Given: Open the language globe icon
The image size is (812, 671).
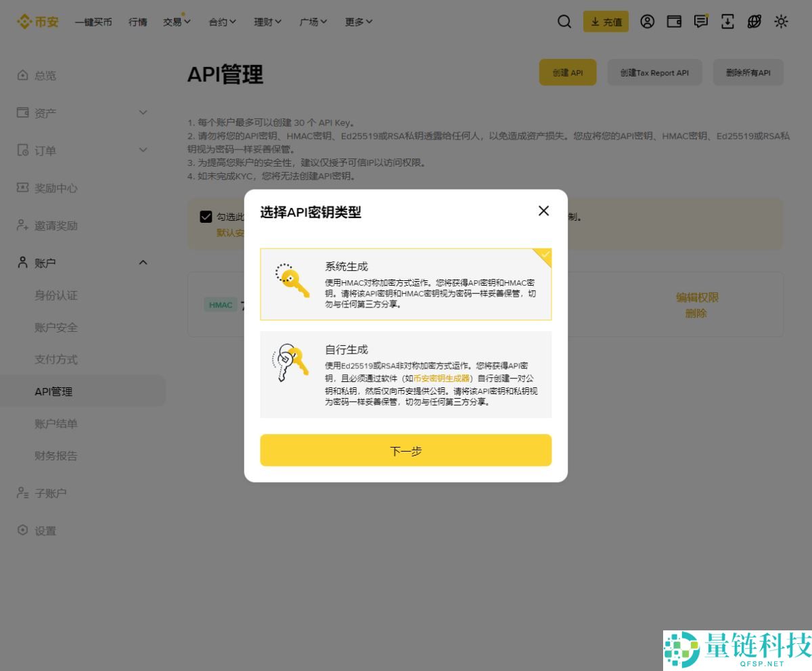Looking at the screenshot, I should pos(754,22).
